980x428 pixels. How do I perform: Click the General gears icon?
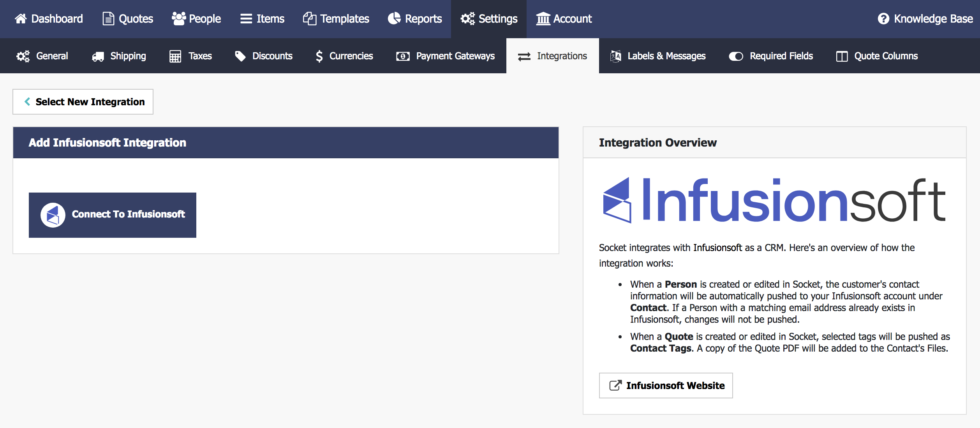23,56
